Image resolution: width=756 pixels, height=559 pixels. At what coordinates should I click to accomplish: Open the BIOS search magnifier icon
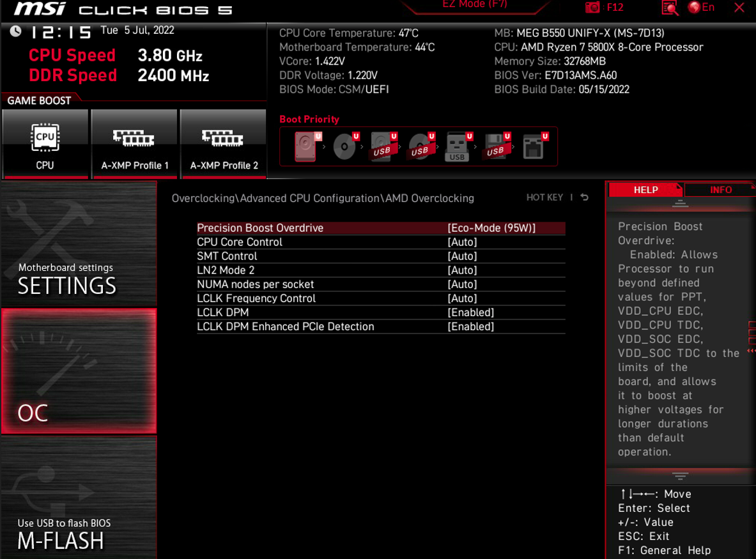tap(670, 8)
